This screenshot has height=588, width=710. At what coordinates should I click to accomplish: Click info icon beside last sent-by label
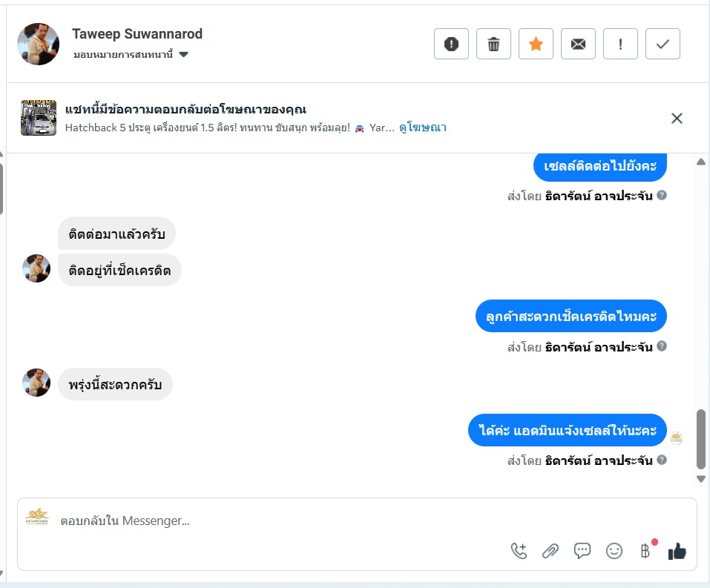click(662, 460)
